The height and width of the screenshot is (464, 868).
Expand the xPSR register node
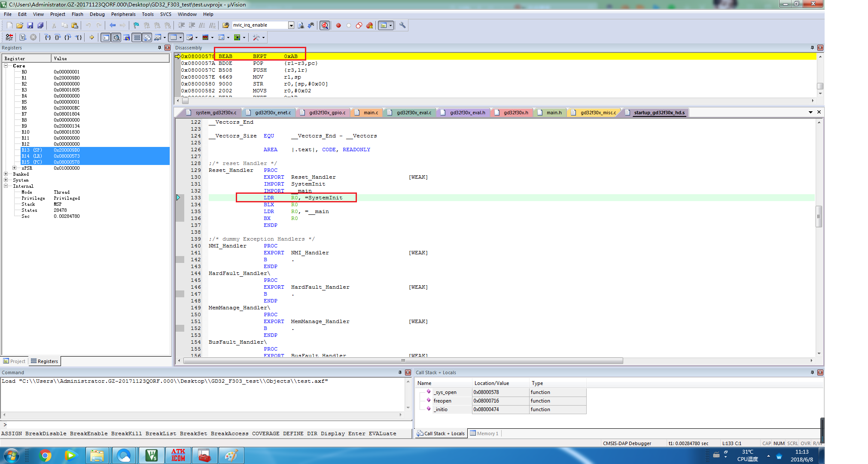[15, 168]
